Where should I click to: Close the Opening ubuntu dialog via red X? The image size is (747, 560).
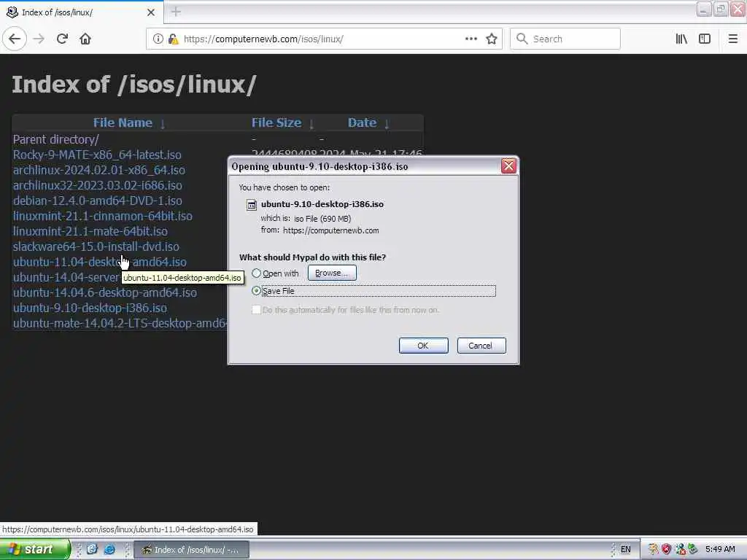[x=508, y=166]
